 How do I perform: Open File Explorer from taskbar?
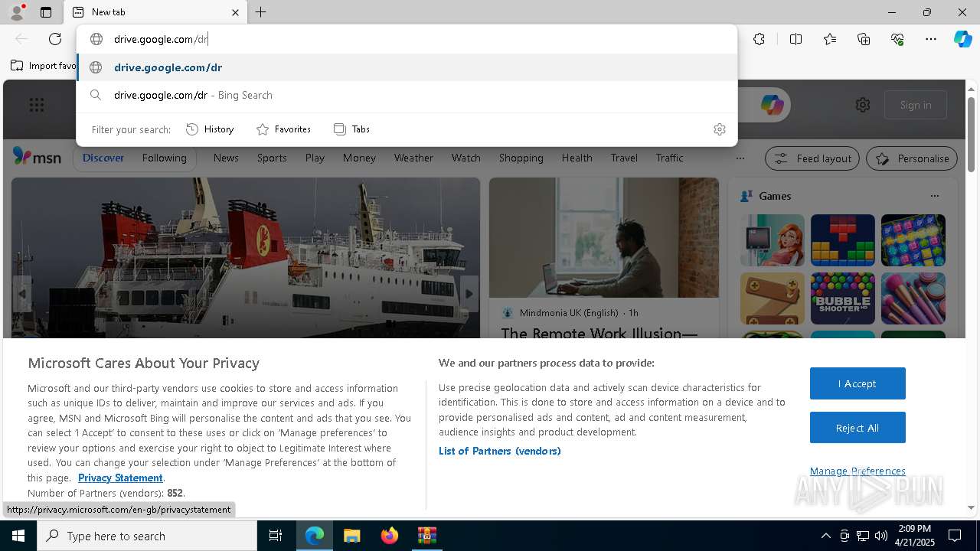point(351,536)
